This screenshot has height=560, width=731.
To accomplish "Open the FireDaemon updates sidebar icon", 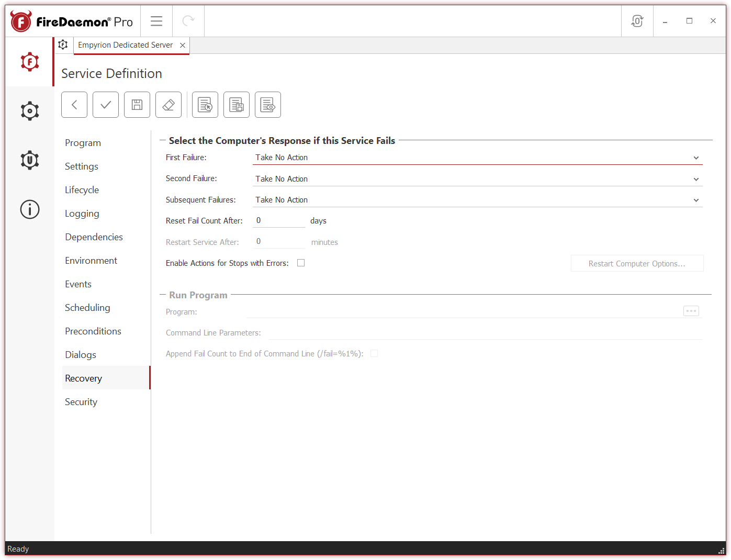I will [29, 160].
